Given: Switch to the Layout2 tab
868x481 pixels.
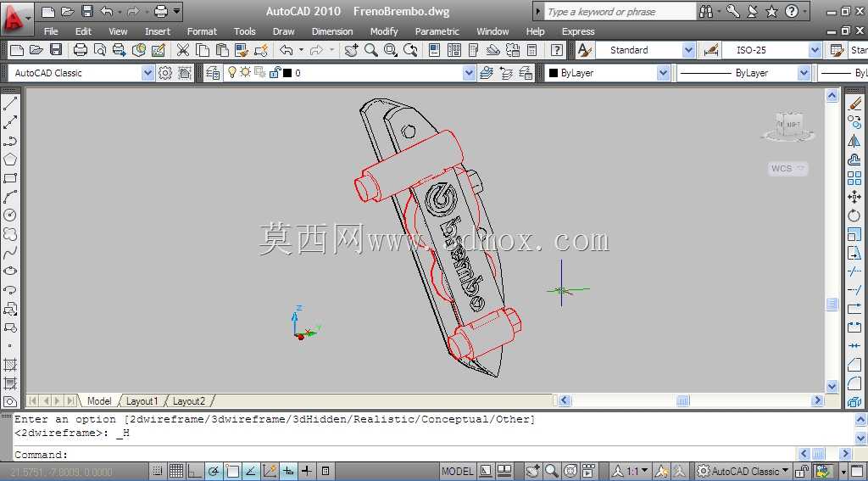Looking at the screenshot, I should coord(189,400).
